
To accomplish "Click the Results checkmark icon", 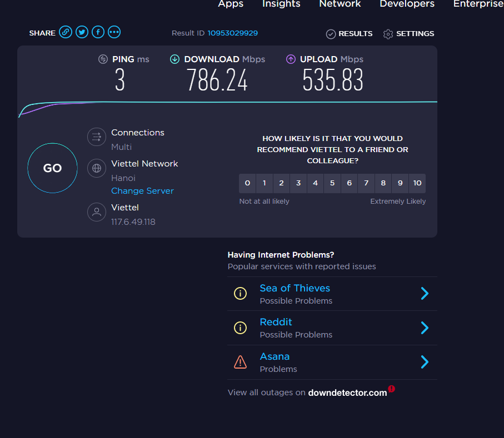I will [331, 34].
